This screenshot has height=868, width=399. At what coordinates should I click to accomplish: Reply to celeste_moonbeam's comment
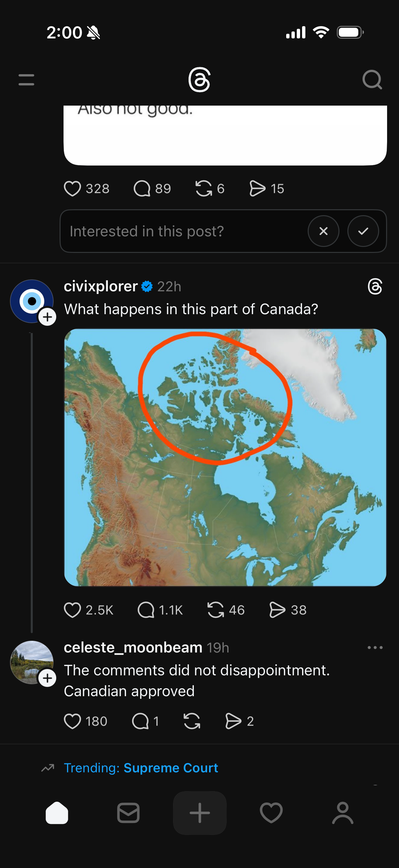click(140, 721)
